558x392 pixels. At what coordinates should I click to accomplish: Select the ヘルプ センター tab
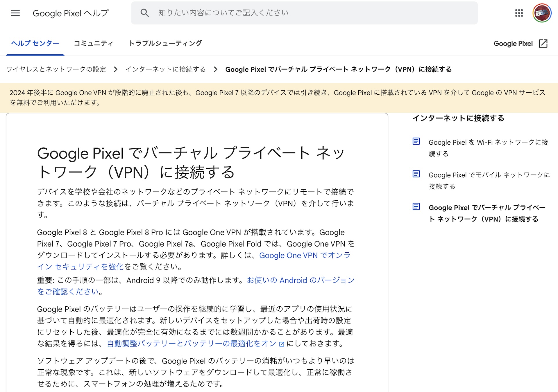click(x=35, y=44)
